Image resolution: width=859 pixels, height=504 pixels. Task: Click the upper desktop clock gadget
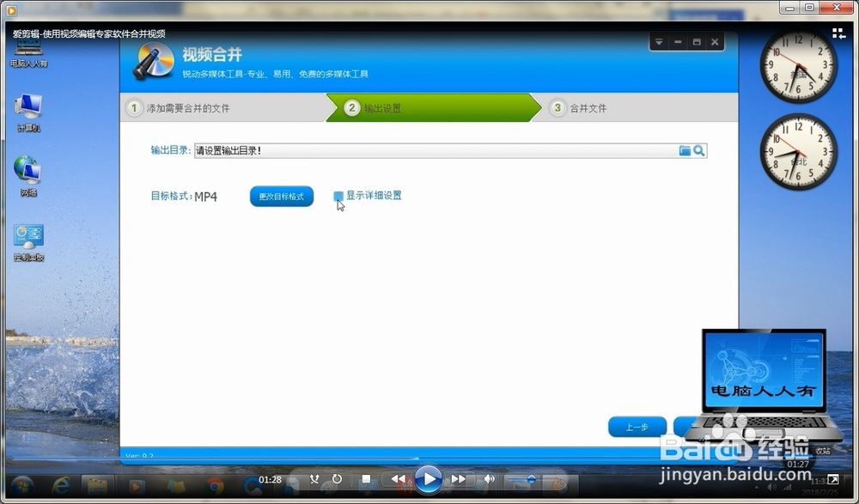pos(798,66)
